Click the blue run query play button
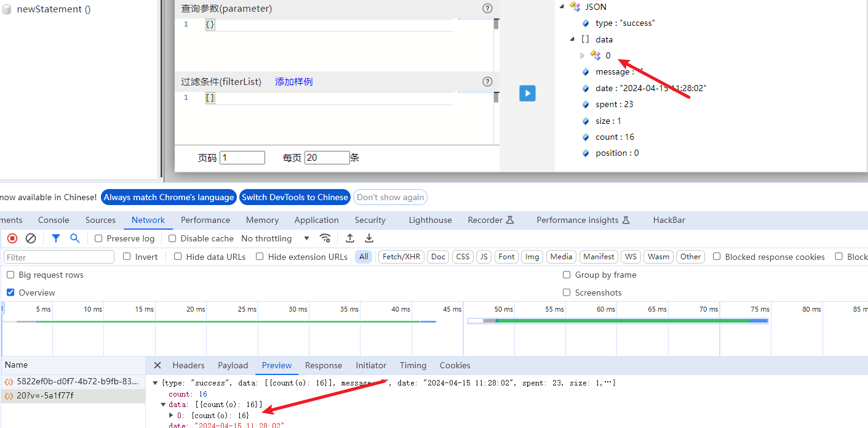 pyautogui.click(x=527, y=93)
